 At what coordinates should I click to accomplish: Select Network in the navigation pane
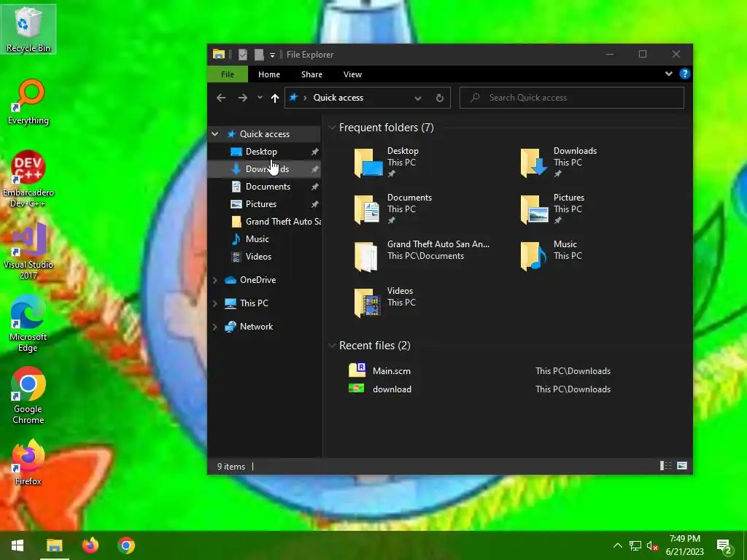point(256,327)
